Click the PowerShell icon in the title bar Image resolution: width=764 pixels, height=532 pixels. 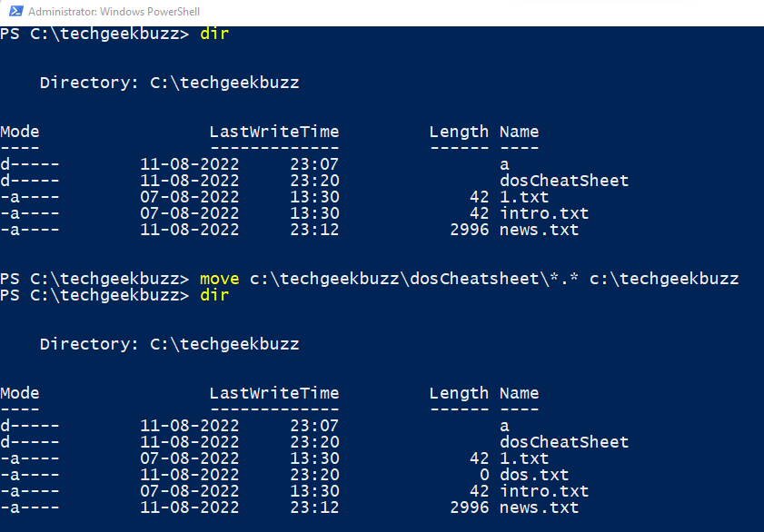pyautogui.click(x=13, y=13)
